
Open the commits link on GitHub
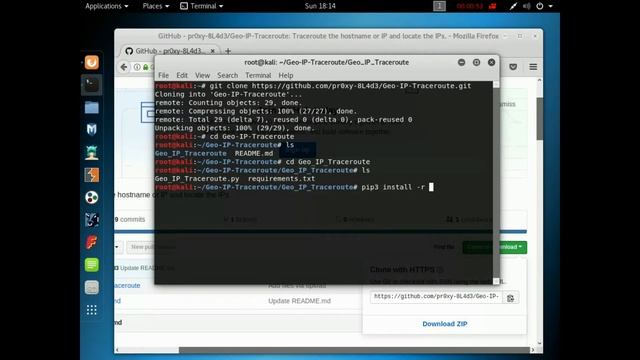point(130,219)
